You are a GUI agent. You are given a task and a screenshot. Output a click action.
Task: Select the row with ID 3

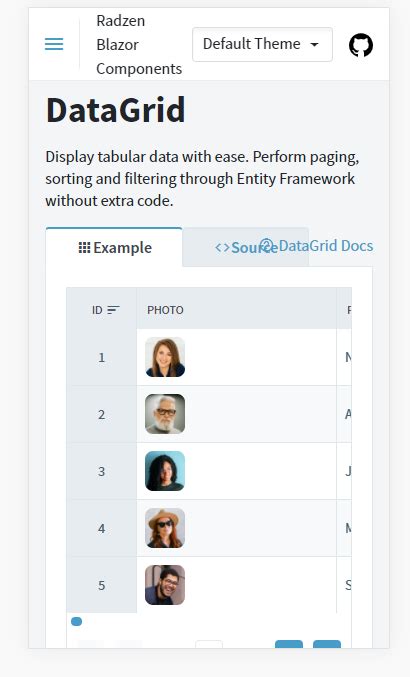coord(209,471)
